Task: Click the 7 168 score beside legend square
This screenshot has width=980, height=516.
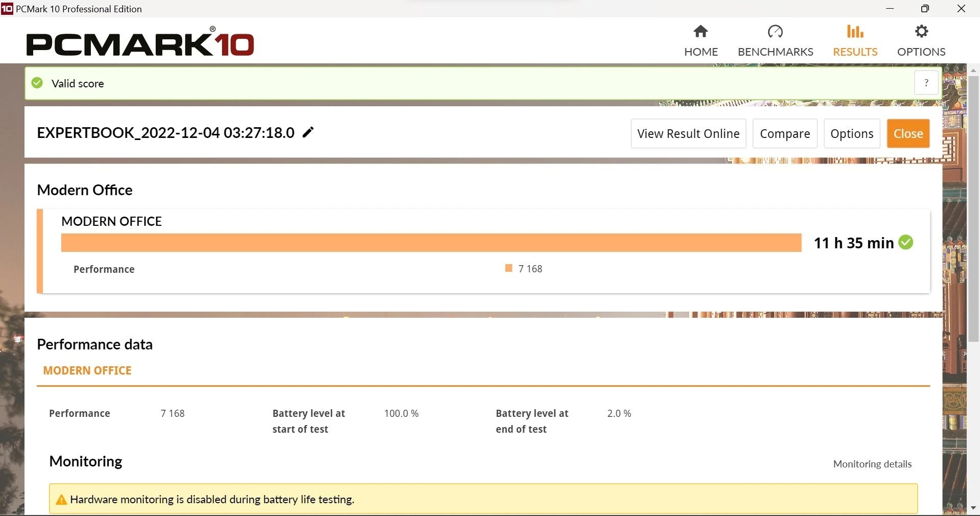Action: (530, 269)
